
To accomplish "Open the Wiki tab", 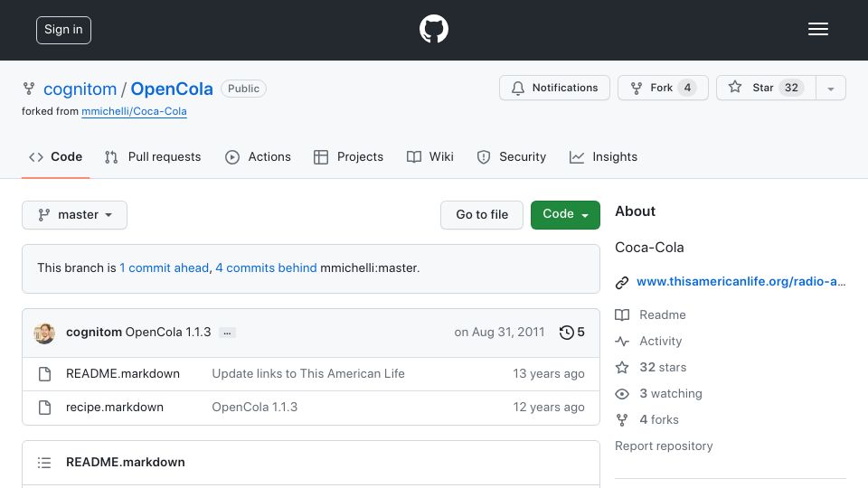I will coord(430,157).
